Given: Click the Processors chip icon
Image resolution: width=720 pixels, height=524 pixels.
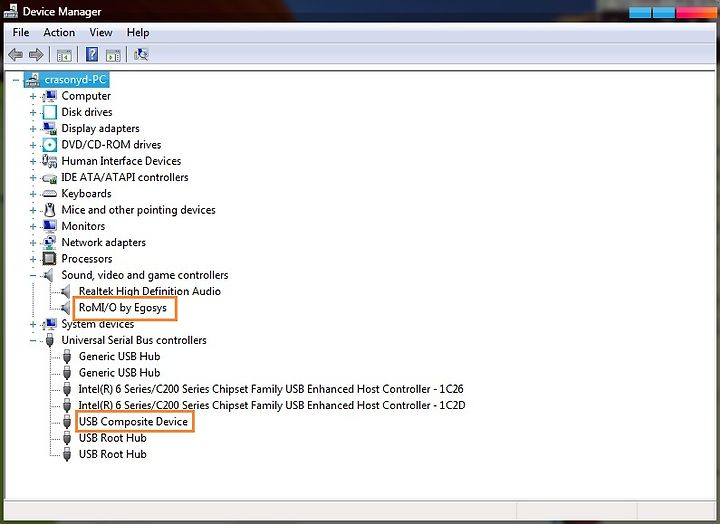Looking at the screenshot, I should tap(50, 259).
